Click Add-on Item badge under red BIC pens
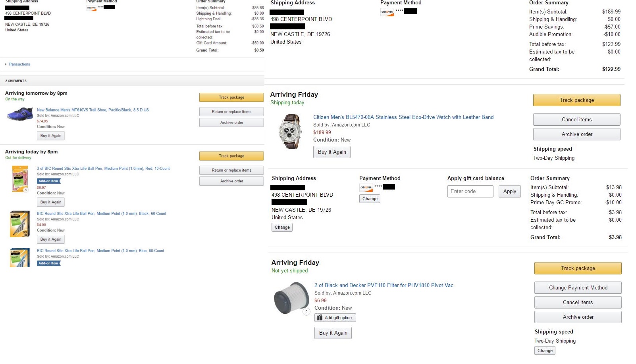Viewport: 636px width, 364px height. [49, 181]
